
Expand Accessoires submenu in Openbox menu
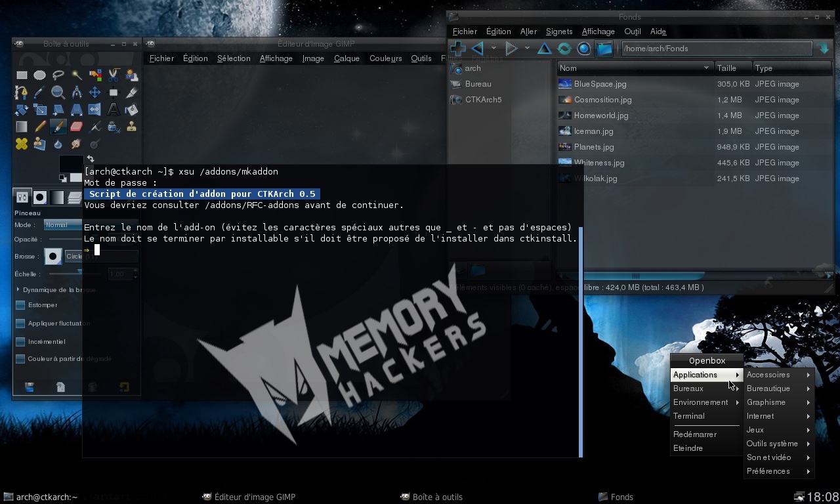click(779, 375)
